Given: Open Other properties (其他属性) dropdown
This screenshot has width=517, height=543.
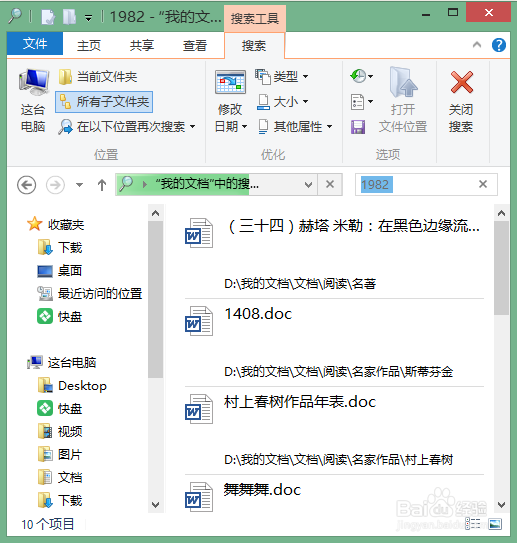Looking at the screenshot, I should 295,127.
